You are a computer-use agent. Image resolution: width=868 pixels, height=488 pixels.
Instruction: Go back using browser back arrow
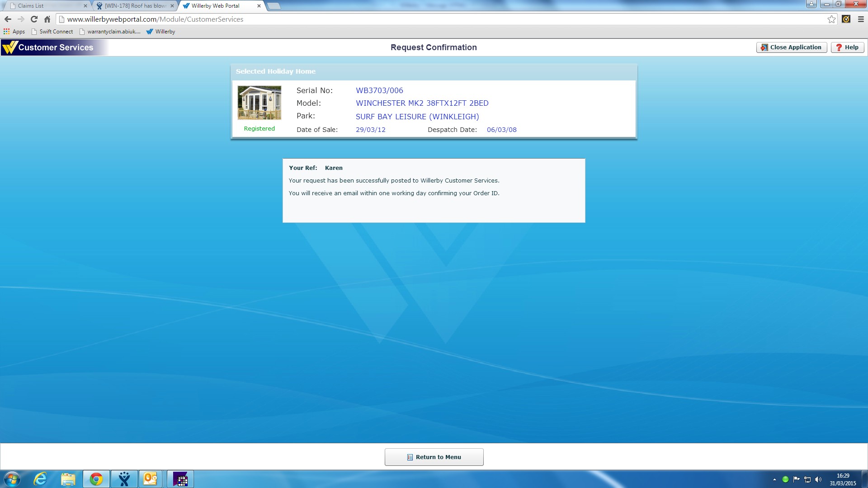tap(8, 19)
